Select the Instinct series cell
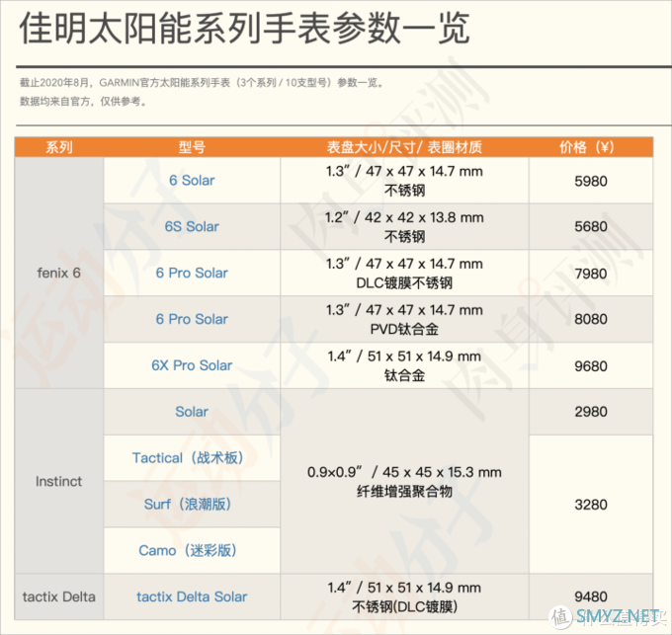The height and width of the screenshot is (635, 672). pyautogui.click(x=58, y=481)
